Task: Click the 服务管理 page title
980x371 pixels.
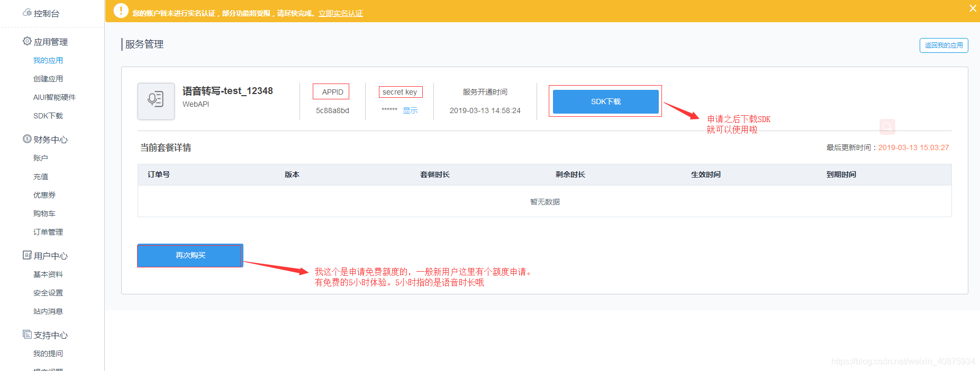Action: (144, 44)
